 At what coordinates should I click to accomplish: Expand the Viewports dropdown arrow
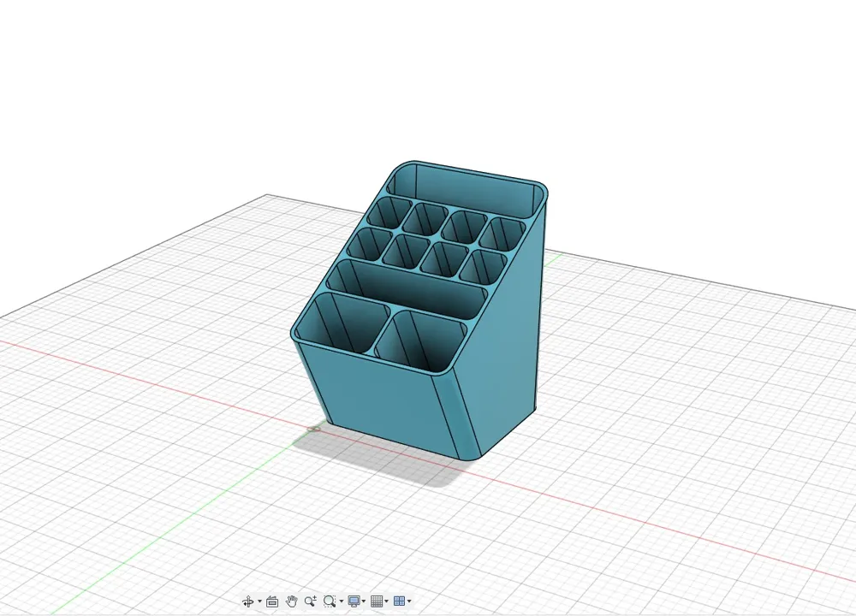tap(409, 601)
